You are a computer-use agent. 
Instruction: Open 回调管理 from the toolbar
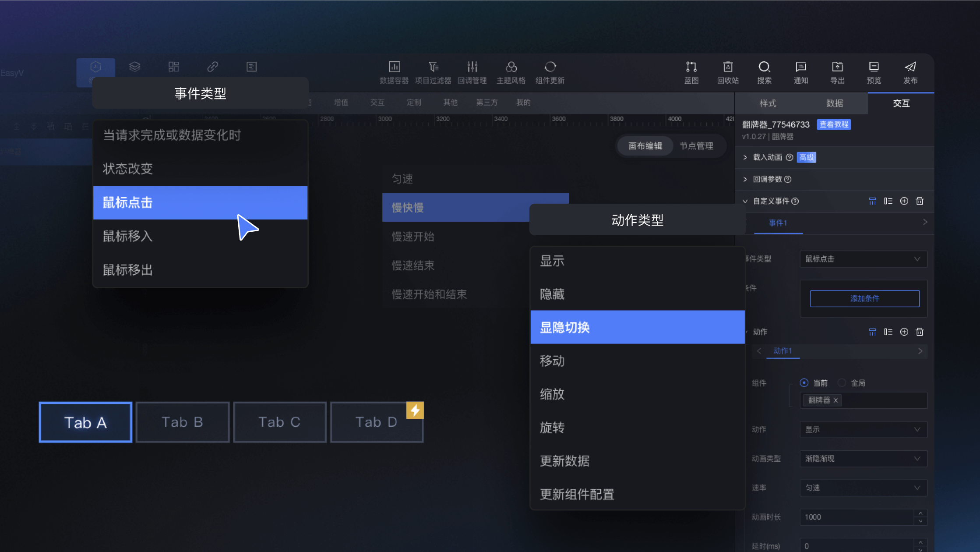coord(472,72)
